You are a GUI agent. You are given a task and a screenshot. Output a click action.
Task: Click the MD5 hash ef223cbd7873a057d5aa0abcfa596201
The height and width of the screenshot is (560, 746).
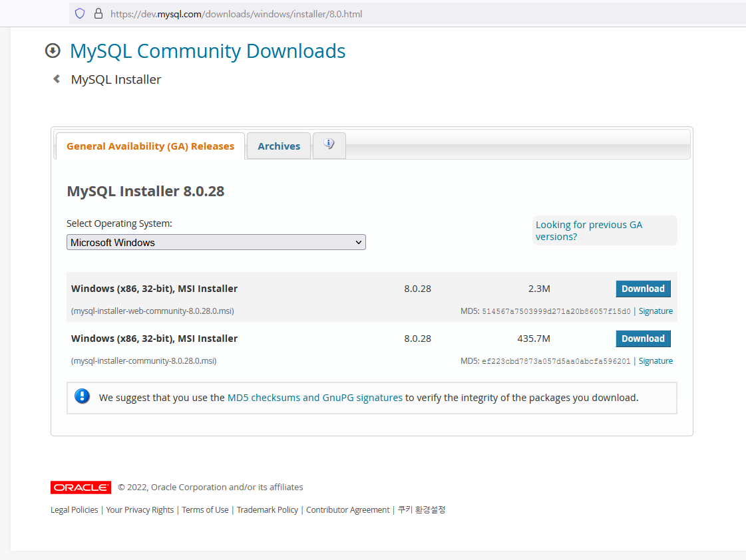(556, 361)
